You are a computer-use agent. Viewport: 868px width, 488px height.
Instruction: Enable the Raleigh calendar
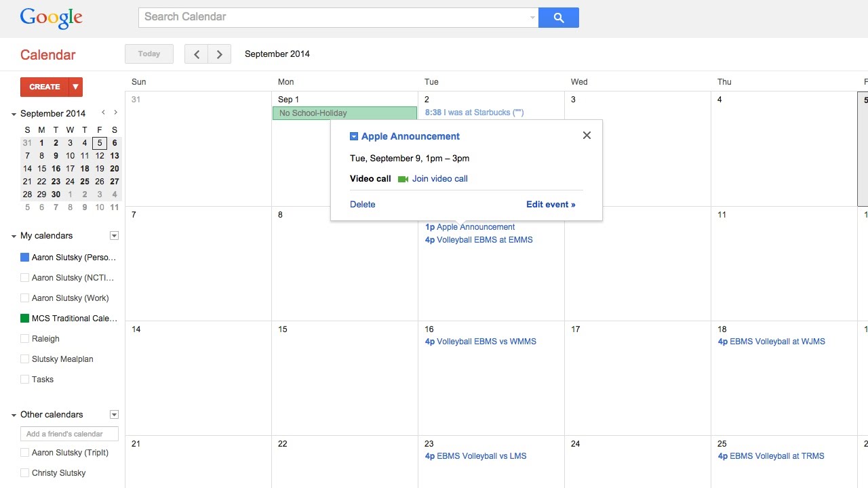[24, 339]
